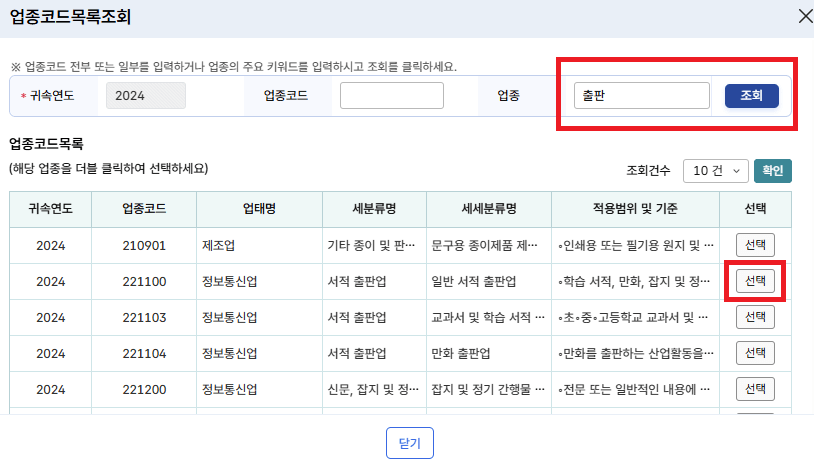This screenshot has width=814, height=465.
Task: Focus the 업종코드 input field
Action: pos(392,95)
